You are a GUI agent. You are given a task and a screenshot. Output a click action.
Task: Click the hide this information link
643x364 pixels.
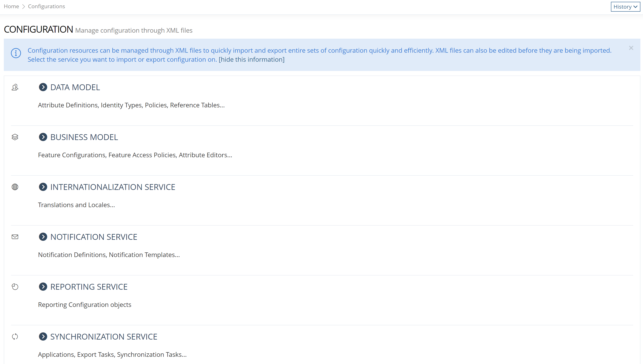click(251, 59)
